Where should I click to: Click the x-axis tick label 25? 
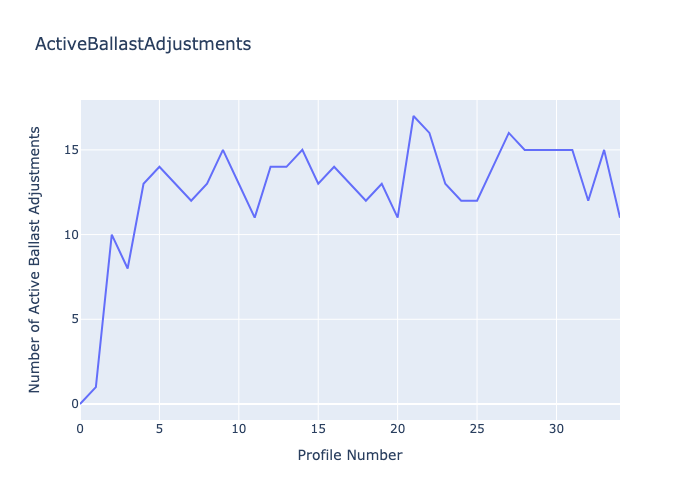[x=477, y=429]
